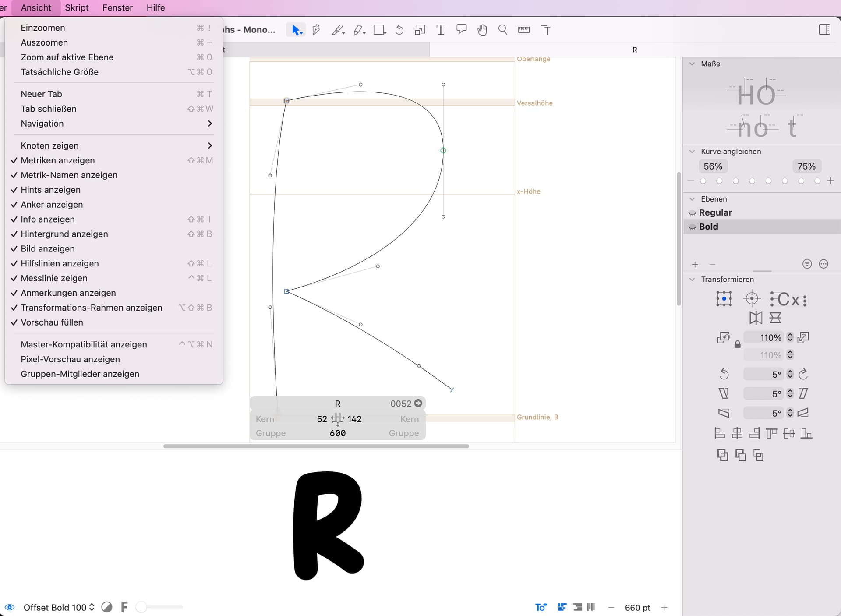Click the rotate clockwise icon
Viewport: 841px width, 616px height.
coord(803,374)
